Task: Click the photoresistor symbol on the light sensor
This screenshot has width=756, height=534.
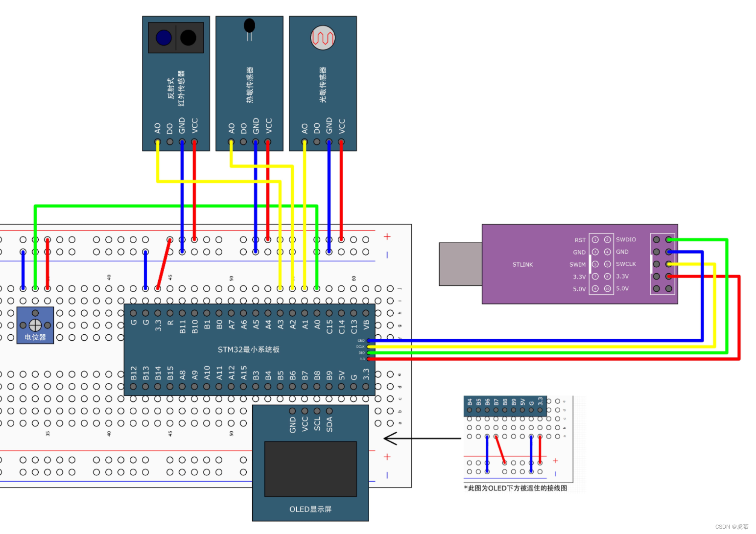Action: 323,38
